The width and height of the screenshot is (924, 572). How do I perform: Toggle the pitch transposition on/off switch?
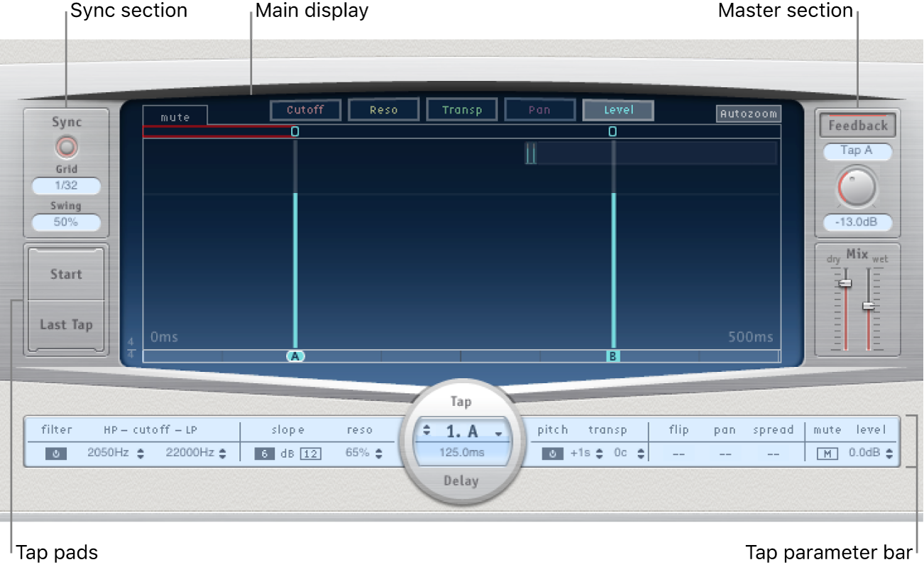(x=552, y=453)
